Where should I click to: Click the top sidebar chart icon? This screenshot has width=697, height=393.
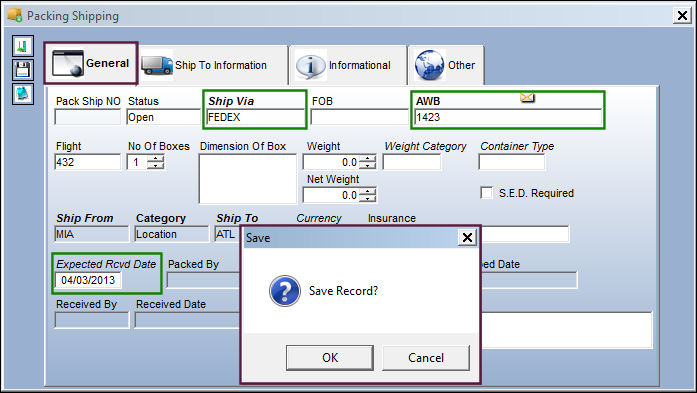point(23,46)
